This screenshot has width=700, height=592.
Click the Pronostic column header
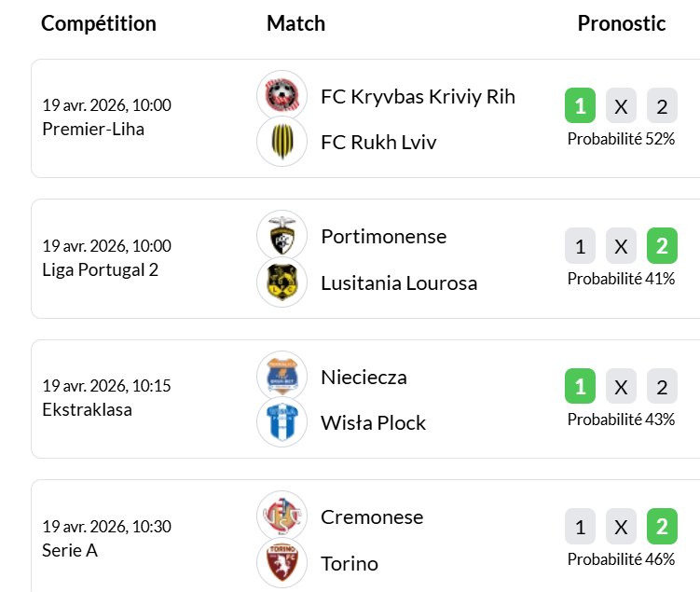621,23
